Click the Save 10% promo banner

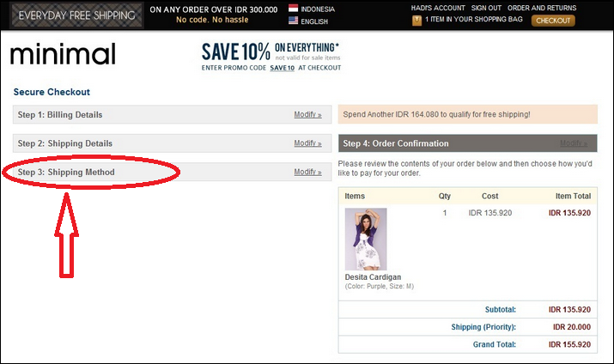pyautogui.click(x=271, y=57)
